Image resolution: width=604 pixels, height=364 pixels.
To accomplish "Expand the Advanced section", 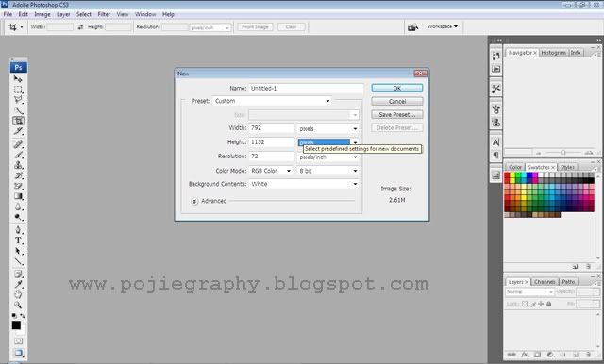I will point(195,201).
